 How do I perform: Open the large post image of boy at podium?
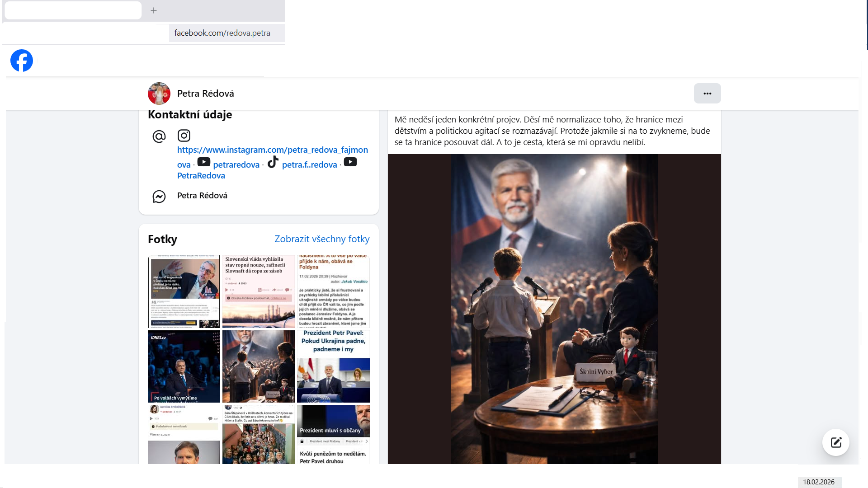click(x=554, y=309)
